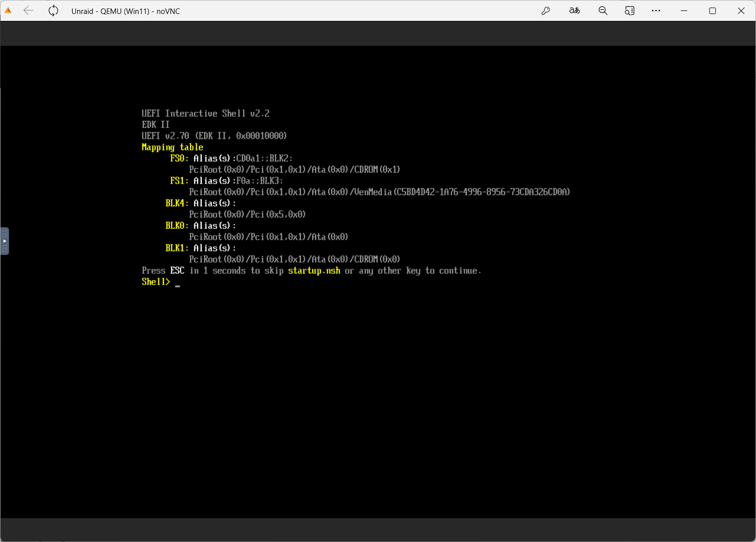Click the 'FS0:' mapping label

(179, 158)
